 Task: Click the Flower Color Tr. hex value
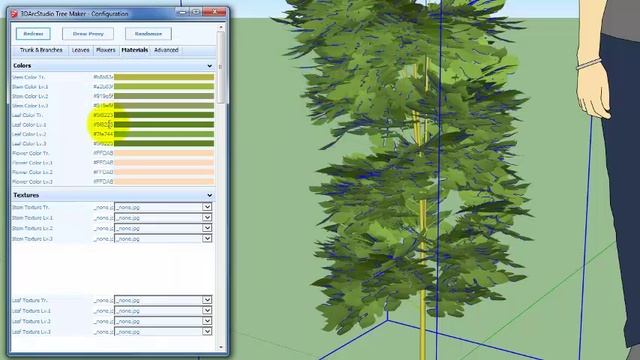click(x=103, y=153)
